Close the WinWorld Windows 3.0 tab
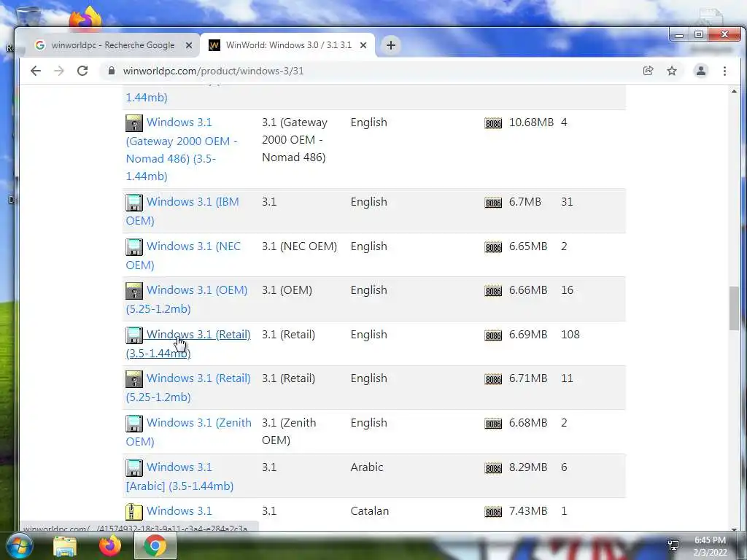747x560 pixels. (x=363, y=45)
